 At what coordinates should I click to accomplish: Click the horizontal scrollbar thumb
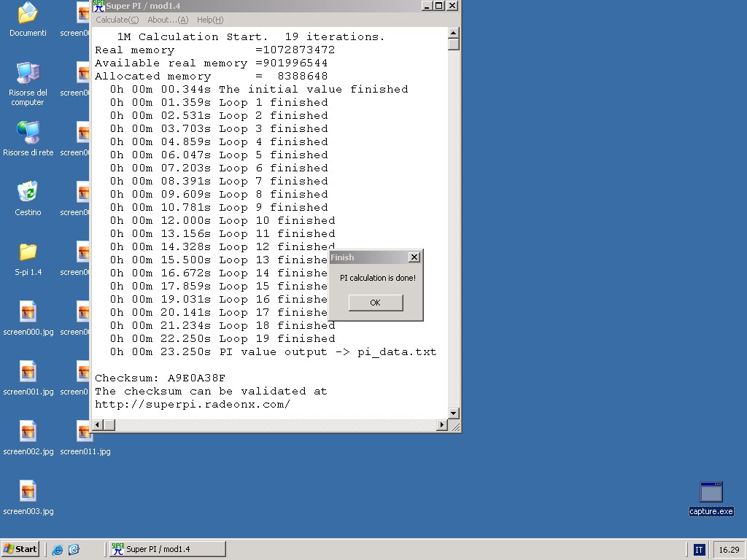click(109, 424)
